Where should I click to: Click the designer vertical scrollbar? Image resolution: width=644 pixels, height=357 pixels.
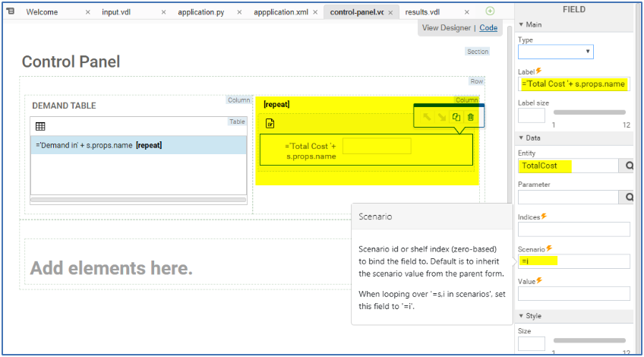pyautogui.click(x=510, y=115)
